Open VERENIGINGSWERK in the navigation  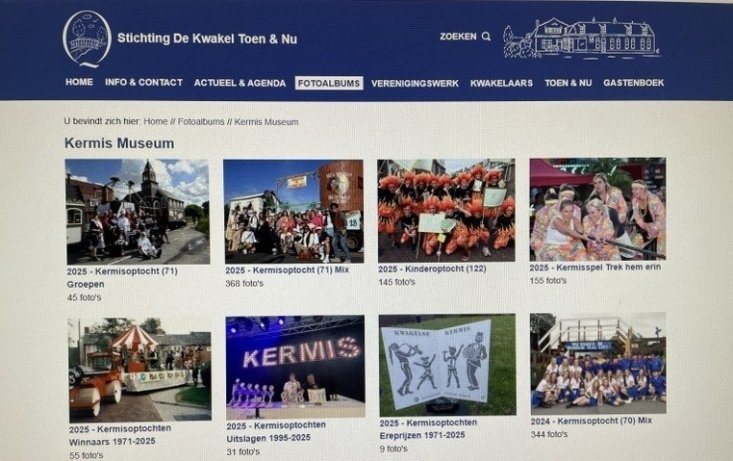coord(415,83)
